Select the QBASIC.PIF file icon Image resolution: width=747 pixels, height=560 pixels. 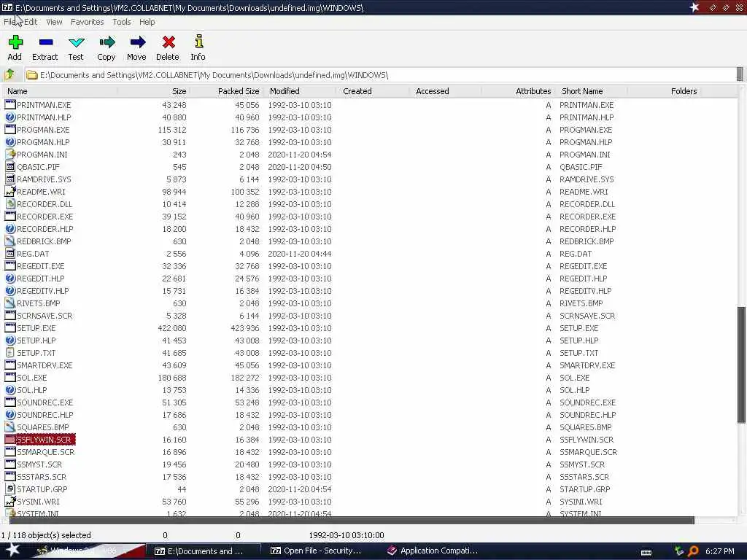10,167
